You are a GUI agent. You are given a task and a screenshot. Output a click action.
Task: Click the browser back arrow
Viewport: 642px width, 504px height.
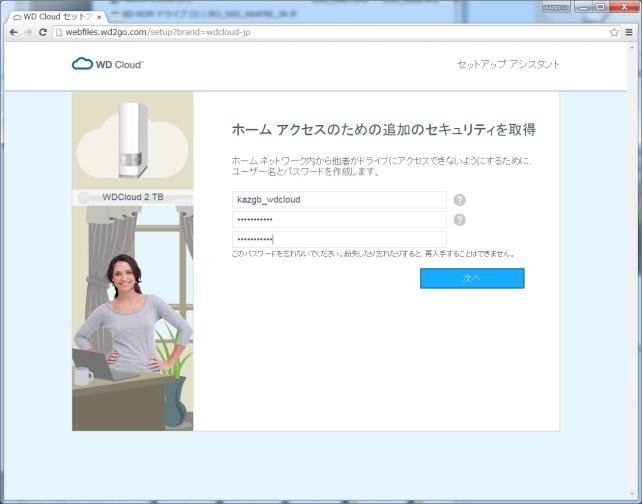13,32
